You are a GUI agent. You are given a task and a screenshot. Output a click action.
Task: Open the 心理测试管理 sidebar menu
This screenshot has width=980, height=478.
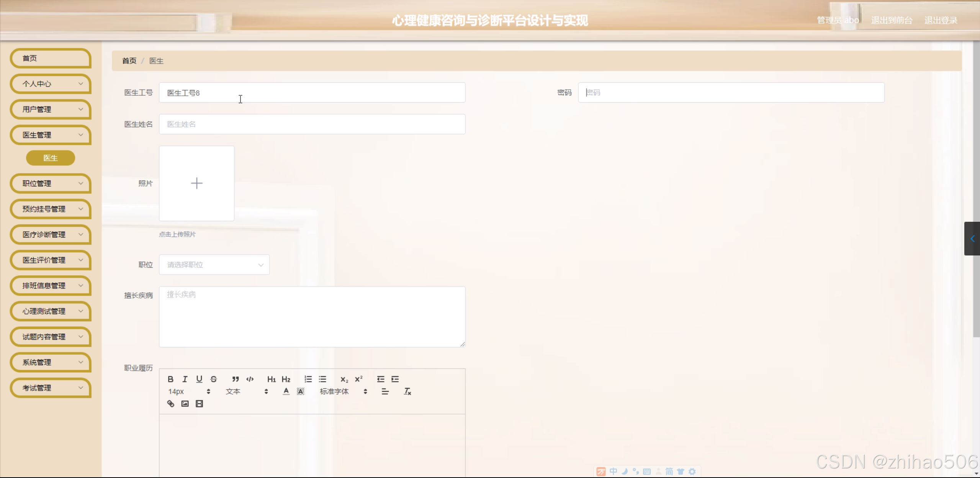click(51, 311)
